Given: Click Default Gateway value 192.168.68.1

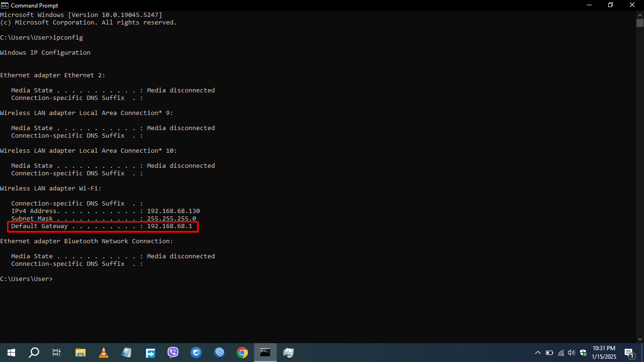Looking at the screenshot, I should (170, 226).
